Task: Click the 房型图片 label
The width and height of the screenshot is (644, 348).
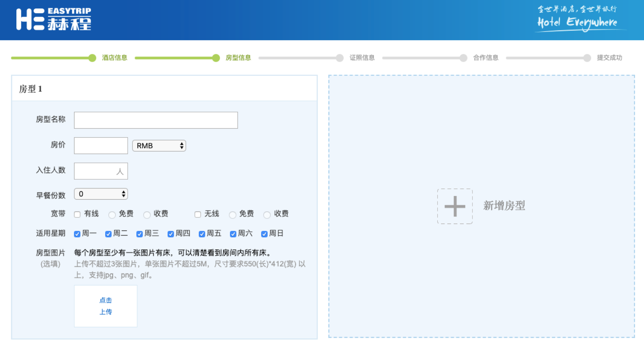Action: 50,253
